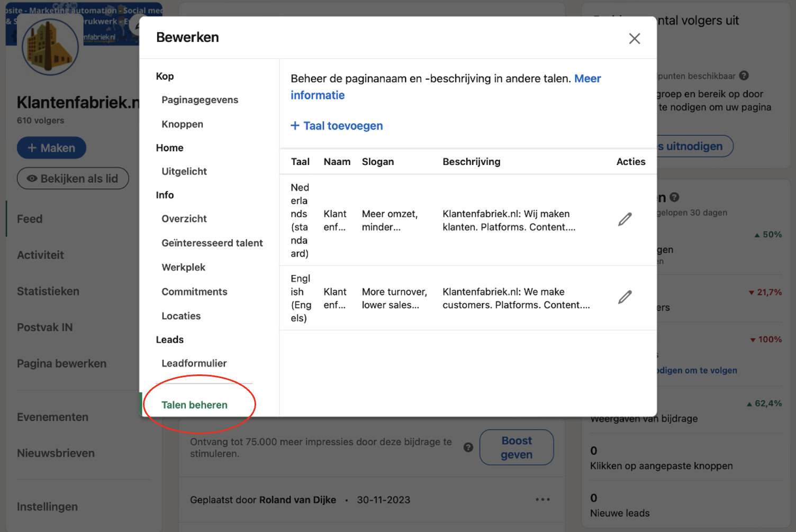The image size is (796, 532).
Task: Edit the Nederlands language row
Action: point(625,219)
